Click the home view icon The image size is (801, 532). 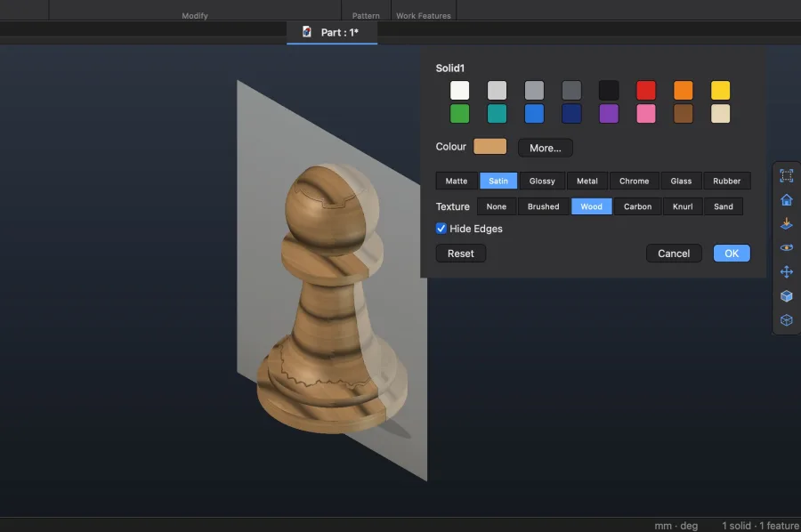click(x=786, y=199)
